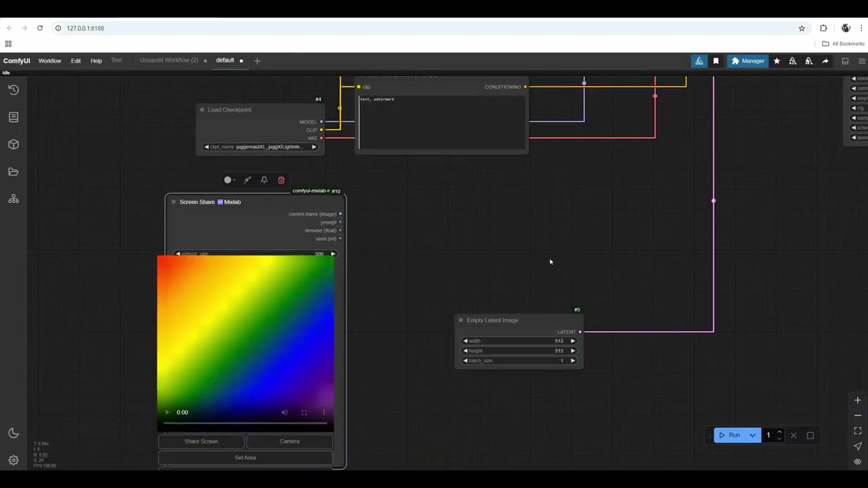
Task: Click the video preview progress bar
Action: (x=245, y=424)
